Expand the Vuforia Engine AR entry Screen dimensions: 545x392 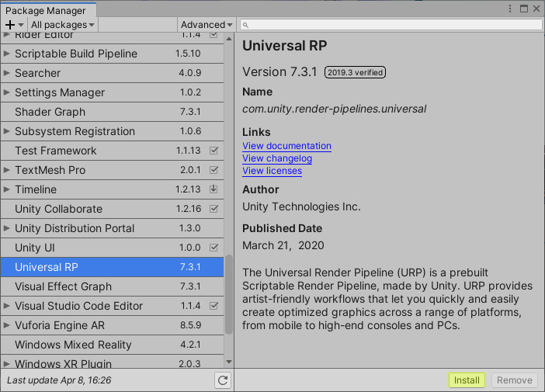(x=7, y=325)
